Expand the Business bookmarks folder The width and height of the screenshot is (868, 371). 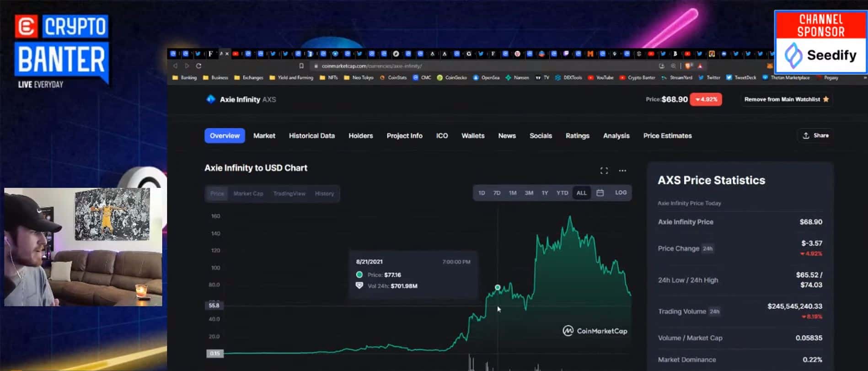pos(215,78)
